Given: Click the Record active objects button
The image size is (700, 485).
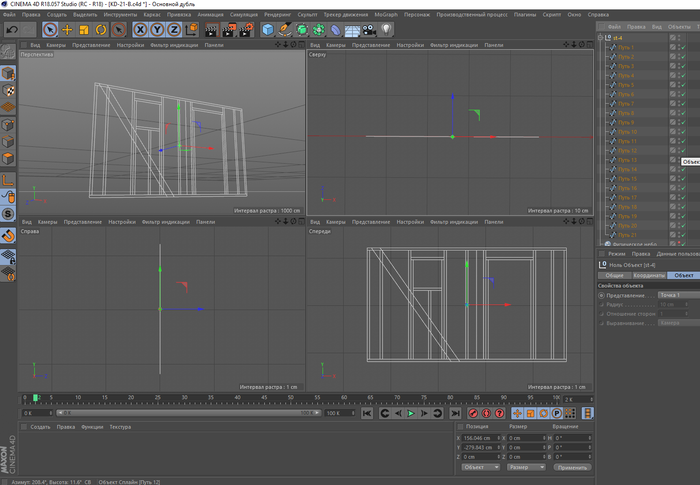Looking at the screenshot, I should pos(474,413).
